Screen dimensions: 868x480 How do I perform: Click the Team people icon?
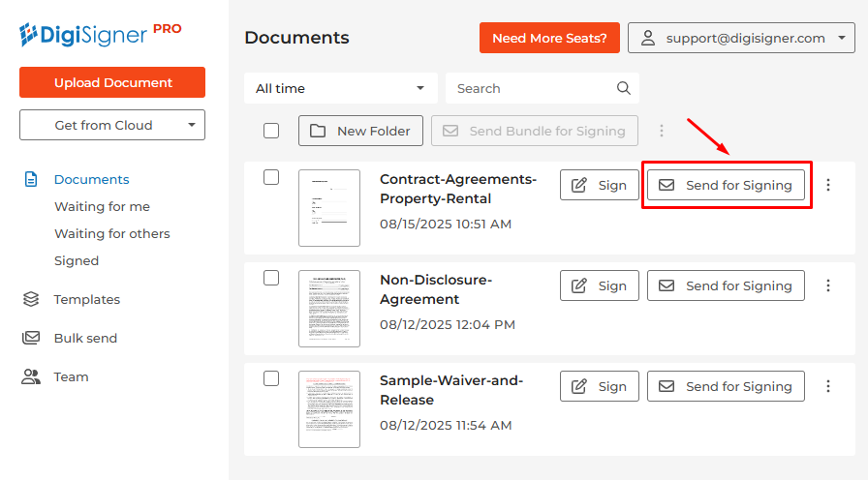31,376
